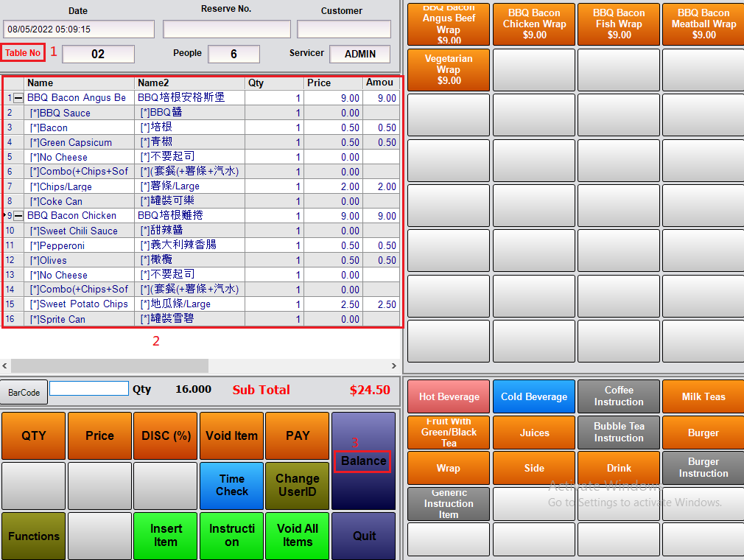This screenshot has height=560, width=744.
Task: Select the BBQ Bacon Chicken Wrap item
Action: tap(534, 24)
